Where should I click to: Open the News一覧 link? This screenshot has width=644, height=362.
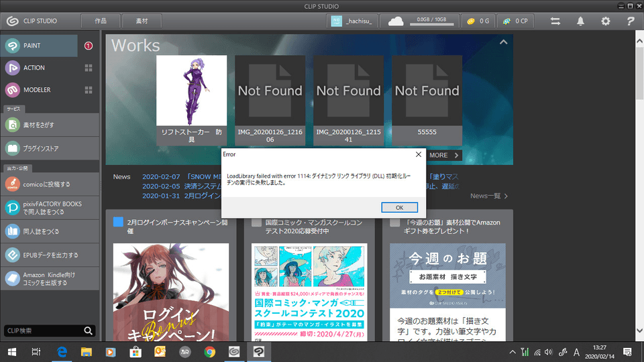pyautogui.click(x=489, y=196)
